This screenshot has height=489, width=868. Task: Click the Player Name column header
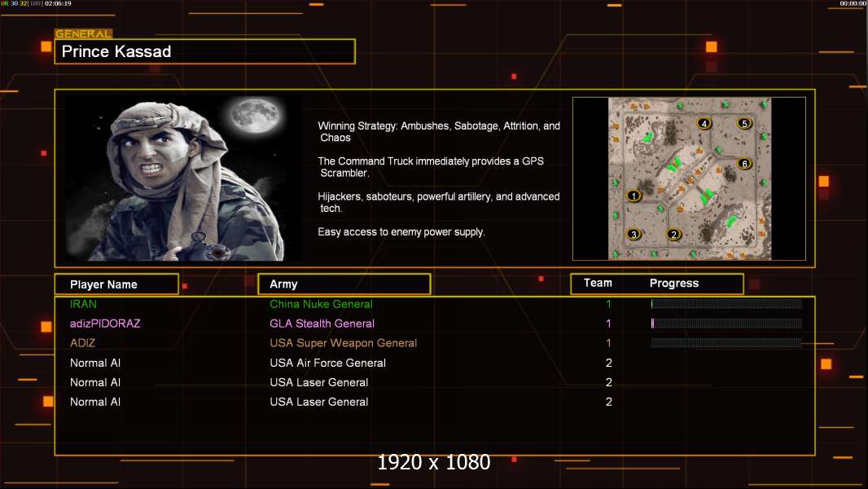click(x=116, y=284)
